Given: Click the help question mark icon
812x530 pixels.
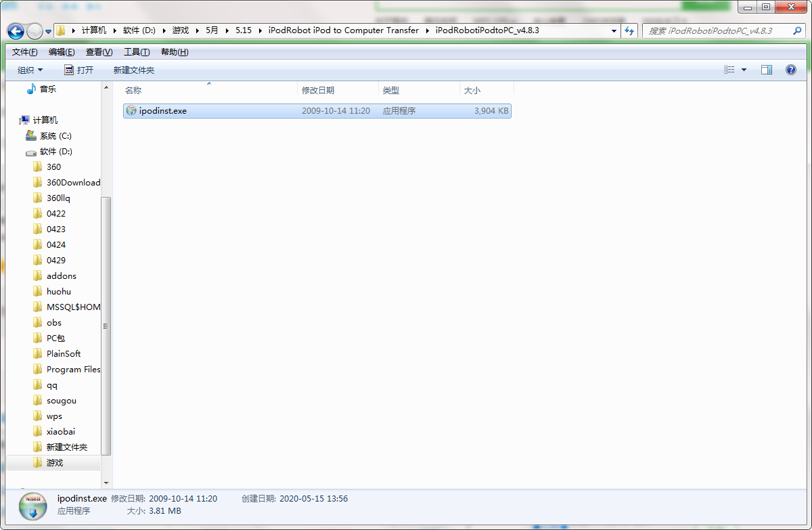Looking at the screenshot, I should (790, 70).
